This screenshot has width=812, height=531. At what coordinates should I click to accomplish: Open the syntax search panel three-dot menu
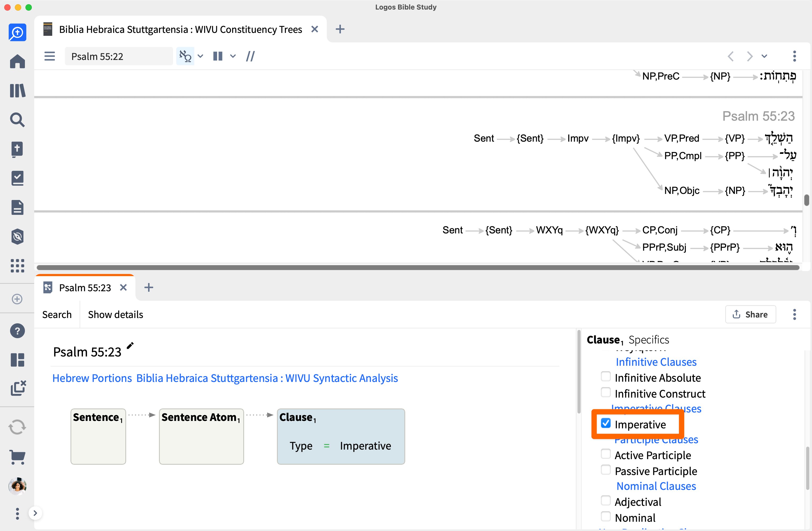[x=794, y=314]
